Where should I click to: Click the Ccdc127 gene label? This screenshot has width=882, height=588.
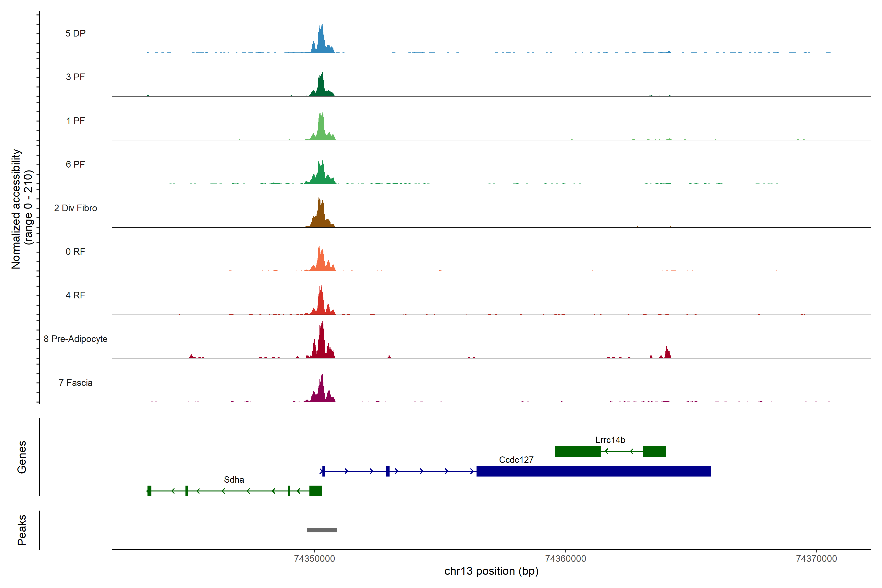[x=516, y=460]
